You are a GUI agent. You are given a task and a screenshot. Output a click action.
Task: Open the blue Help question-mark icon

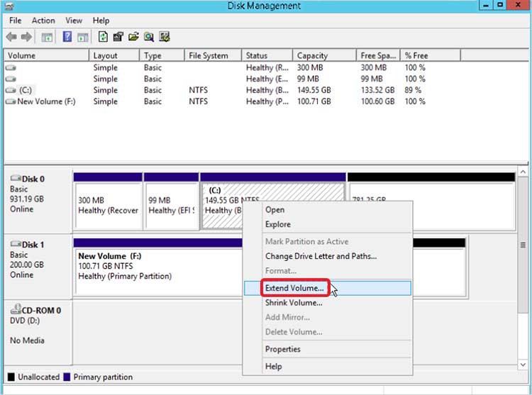pyautogui.click(x=67, y=37)
